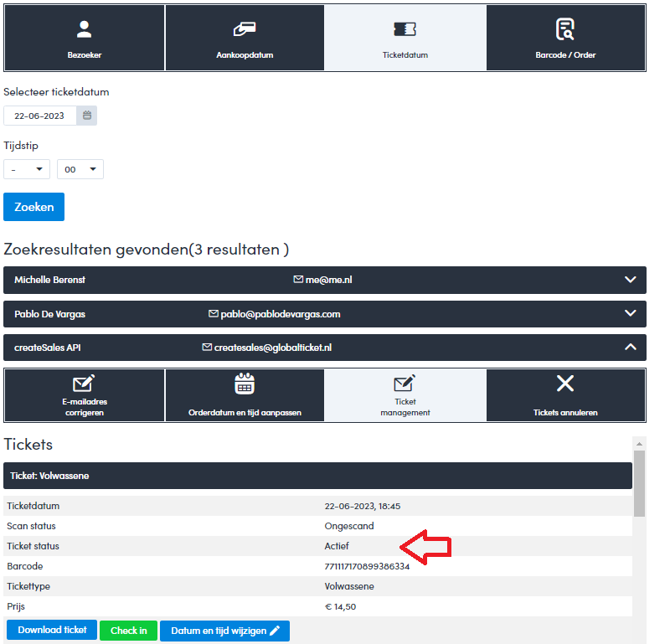
Task: Click the green Check in button
Action: click(128, 631)
